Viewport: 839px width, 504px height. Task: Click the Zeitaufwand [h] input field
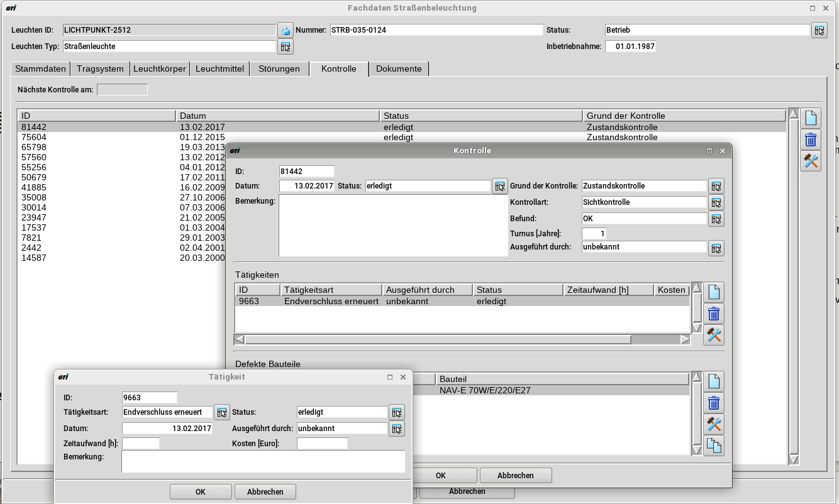141,444
